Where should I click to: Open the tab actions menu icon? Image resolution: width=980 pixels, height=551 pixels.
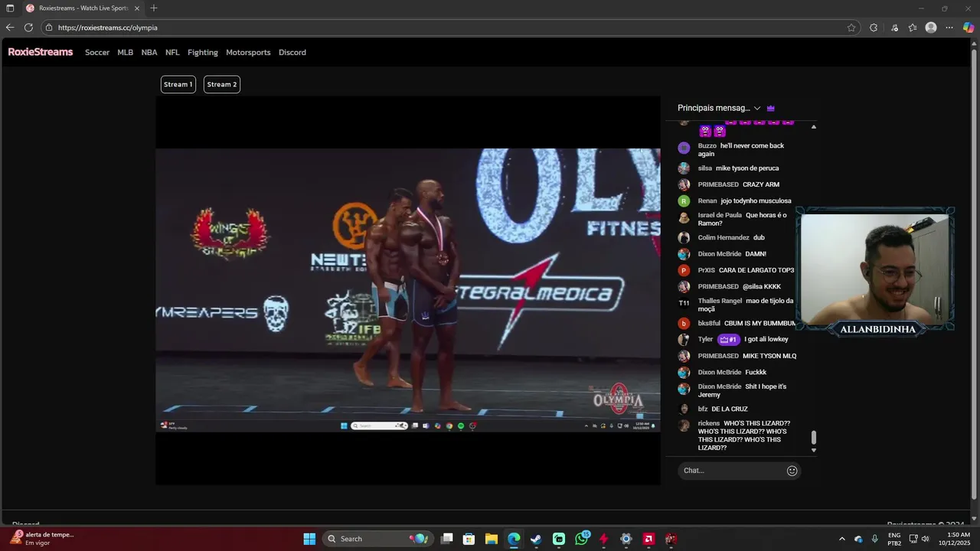click(x=10, y=8)
